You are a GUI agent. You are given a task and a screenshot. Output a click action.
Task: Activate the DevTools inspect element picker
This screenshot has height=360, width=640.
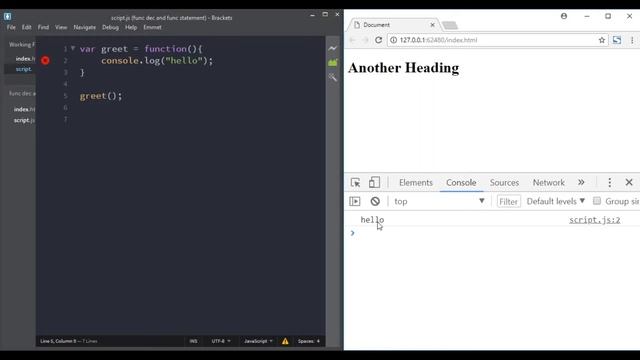click(x=355, y=182)
